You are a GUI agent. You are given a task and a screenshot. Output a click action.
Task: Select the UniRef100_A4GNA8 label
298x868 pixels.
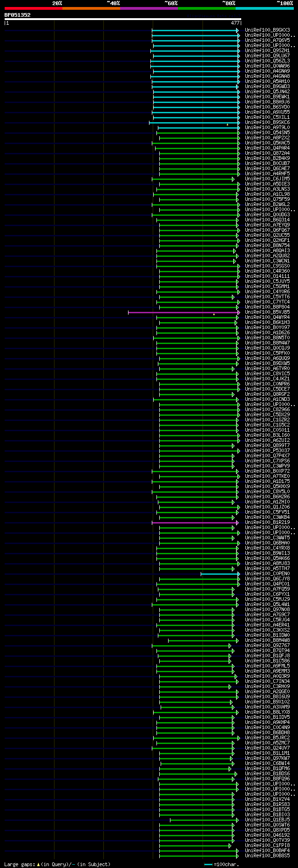tap(267, 76)
